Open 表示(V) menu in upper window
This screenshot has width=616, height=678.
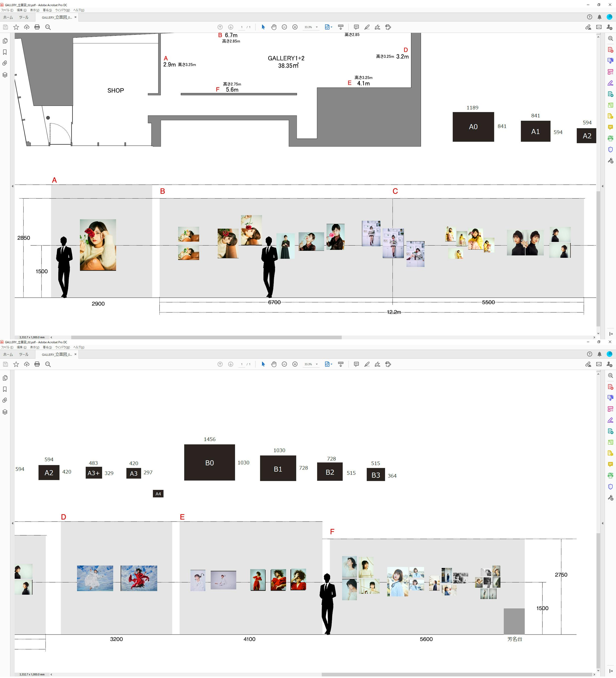click(34, 10)
